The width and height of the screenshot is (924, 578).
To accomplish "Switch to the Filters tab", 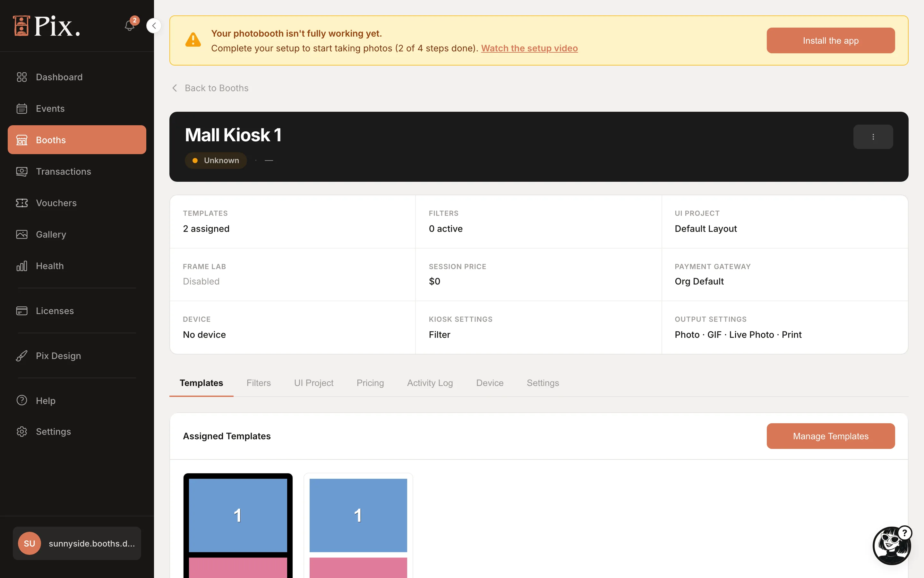I will 259,383.
